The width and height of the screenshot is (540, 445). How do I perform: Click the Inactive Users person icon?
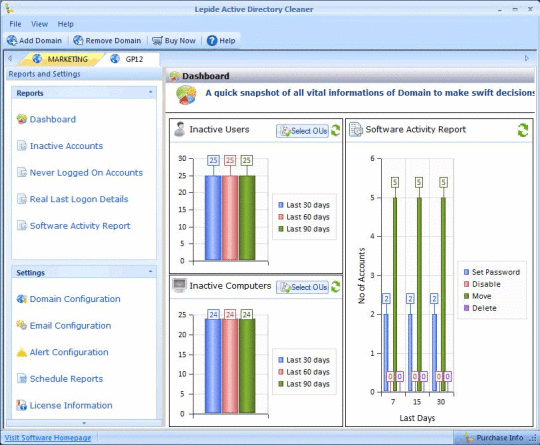tap(179, 129)
